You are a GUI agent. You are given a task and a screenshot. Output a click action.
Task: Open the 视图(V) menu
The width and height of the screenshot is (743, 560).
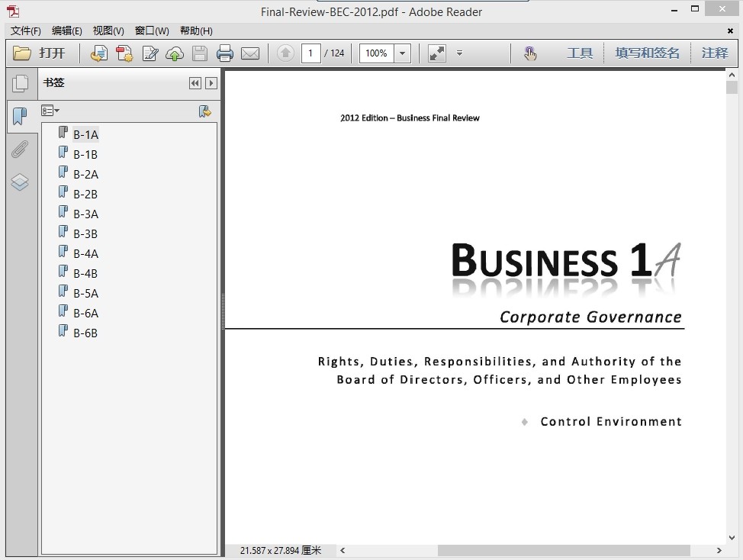click(x=108, y=31)
